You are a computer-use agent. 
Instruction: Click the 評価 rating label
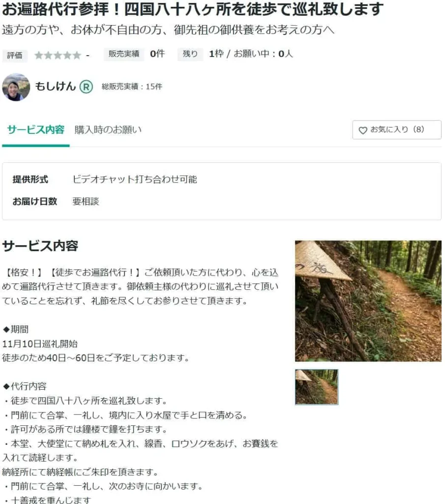(x=15, y=55)
